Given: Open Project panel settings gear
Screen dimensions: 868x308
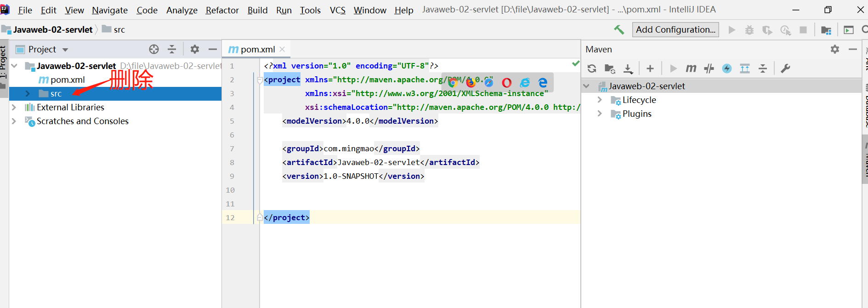Looking at the screenshot, I should pyautogui.click(x=195, y=49).
